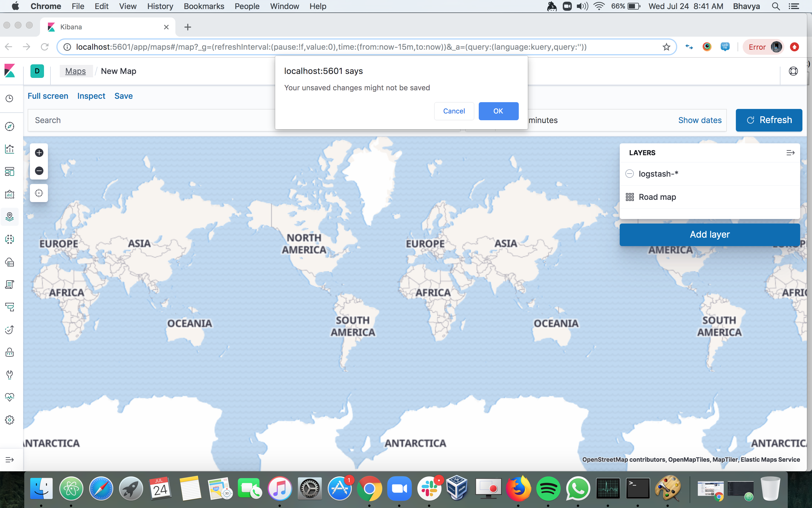812x508 pixels.
Task: Open SIEM lock icon in sidebar
Action: (x=9, y=352)
